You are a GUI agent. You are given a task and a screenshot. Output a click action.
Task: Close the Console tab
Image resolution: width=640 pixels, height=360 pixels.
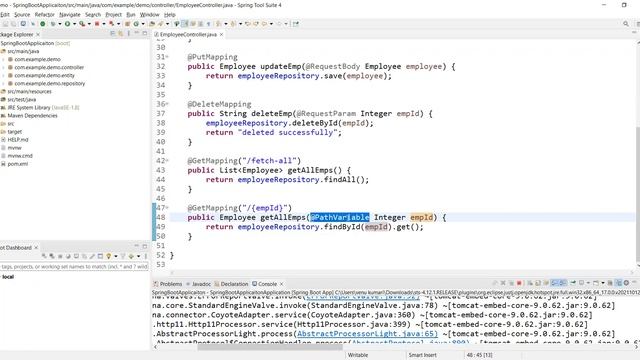tap(281, 284)
